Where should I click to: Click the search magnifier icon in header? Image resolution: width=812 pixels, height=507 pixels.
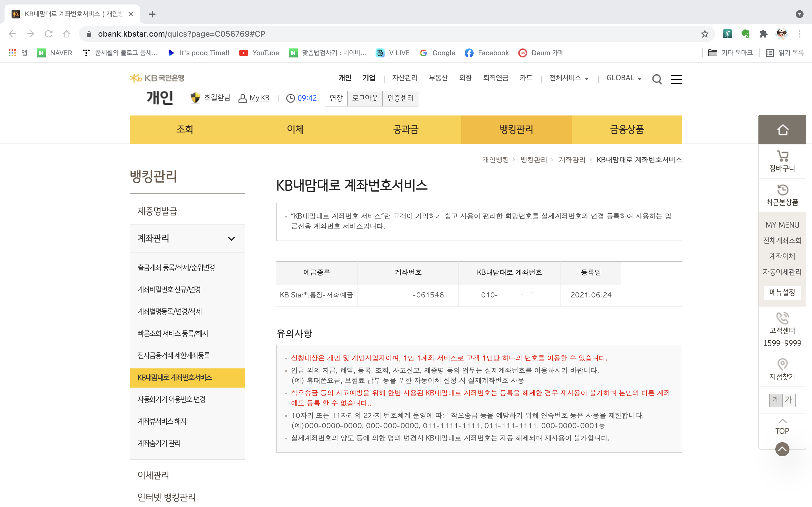[x=657, y=79]
